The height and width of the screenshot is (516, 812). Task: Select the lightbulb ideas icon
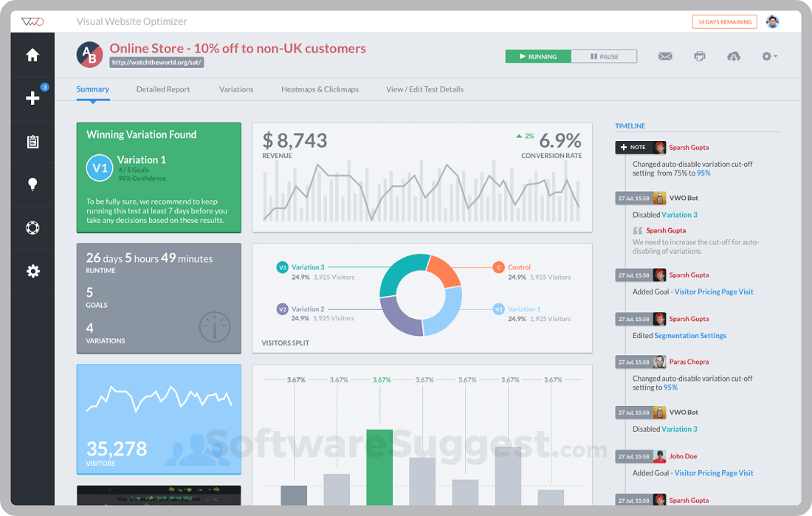32,183
